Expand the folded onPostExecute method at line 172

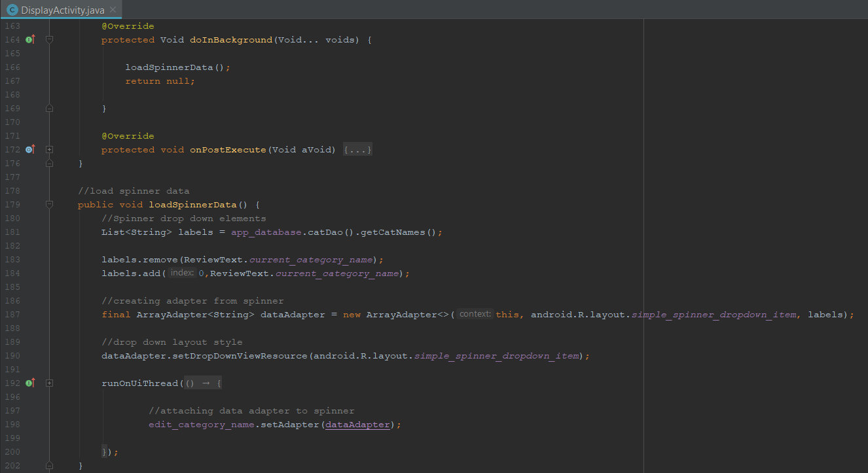pyautogui.click(x=50, y=150)
